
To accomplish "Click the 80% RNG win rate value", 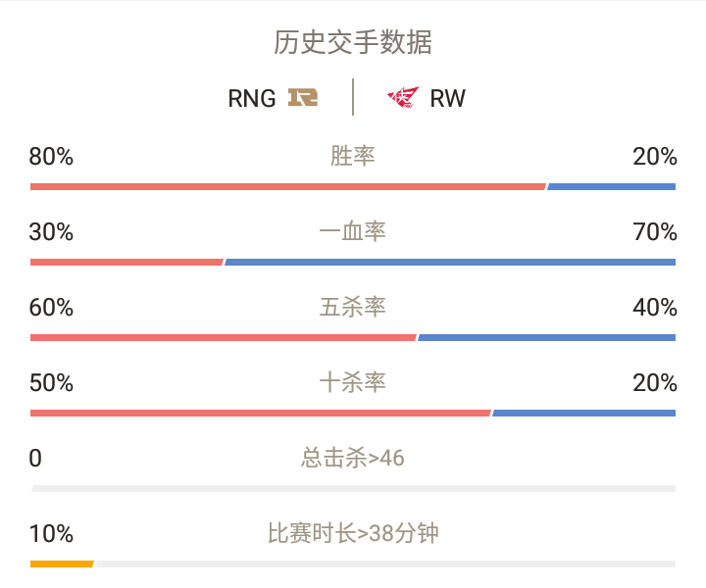I will [x=51, y=157].
